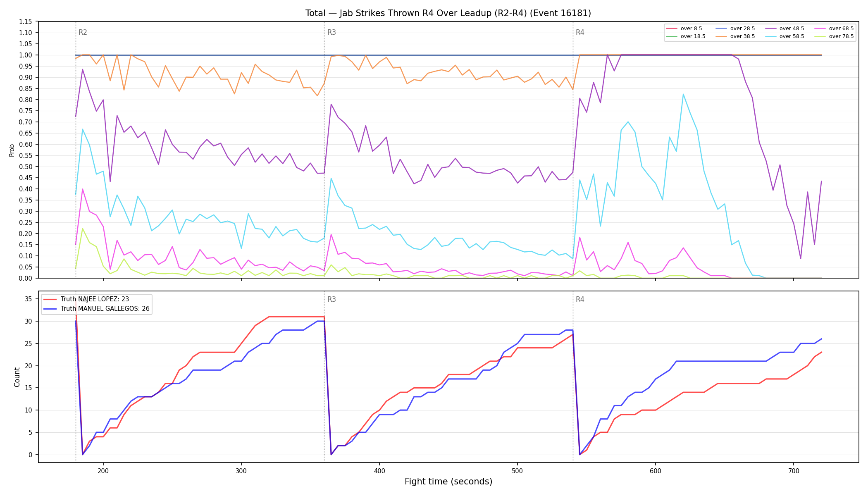Click the R2 round label in top chart
The width and height of the screenshot is (868, 496).
pos(83,32)
